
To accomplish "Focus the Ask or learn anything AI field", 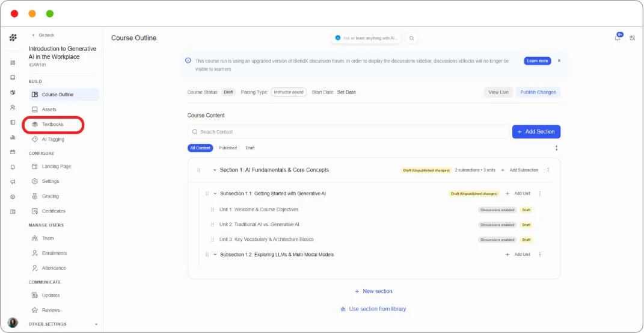I will (367, 38).
